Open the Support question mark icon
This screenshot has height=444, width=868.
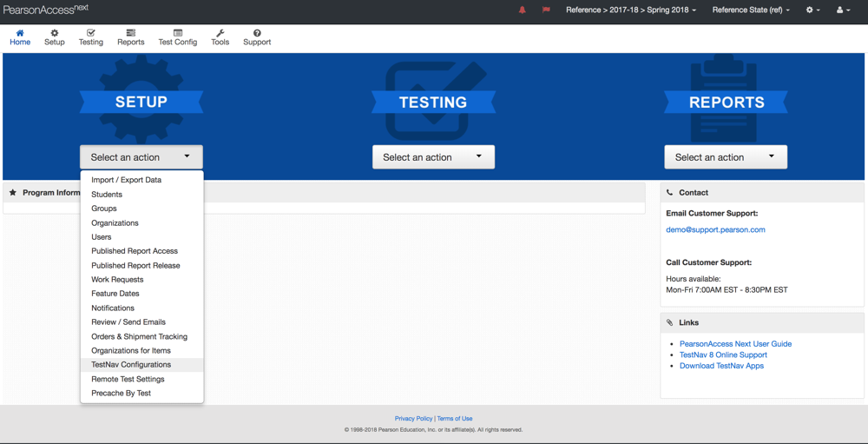(257, 33)
